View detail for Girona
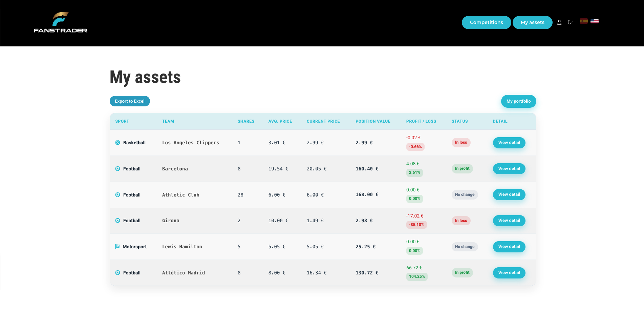 (x=509, y=221)
